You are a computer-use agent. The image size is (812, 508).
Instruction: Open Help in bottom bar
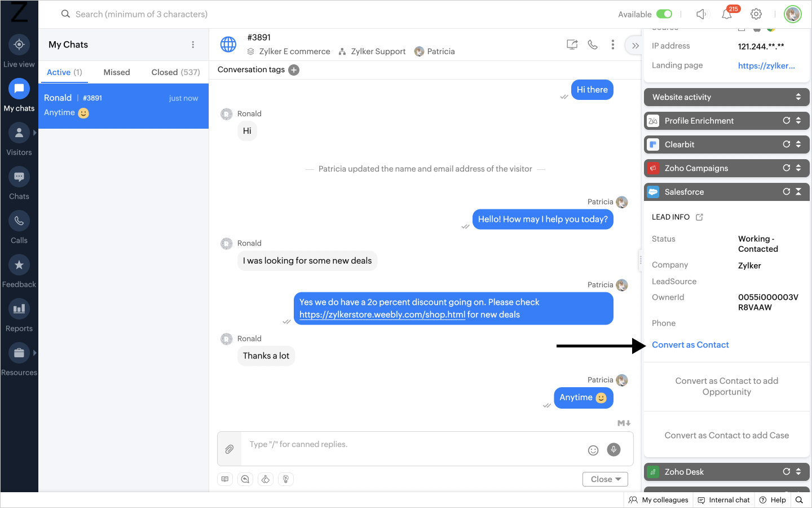[773, 500]
